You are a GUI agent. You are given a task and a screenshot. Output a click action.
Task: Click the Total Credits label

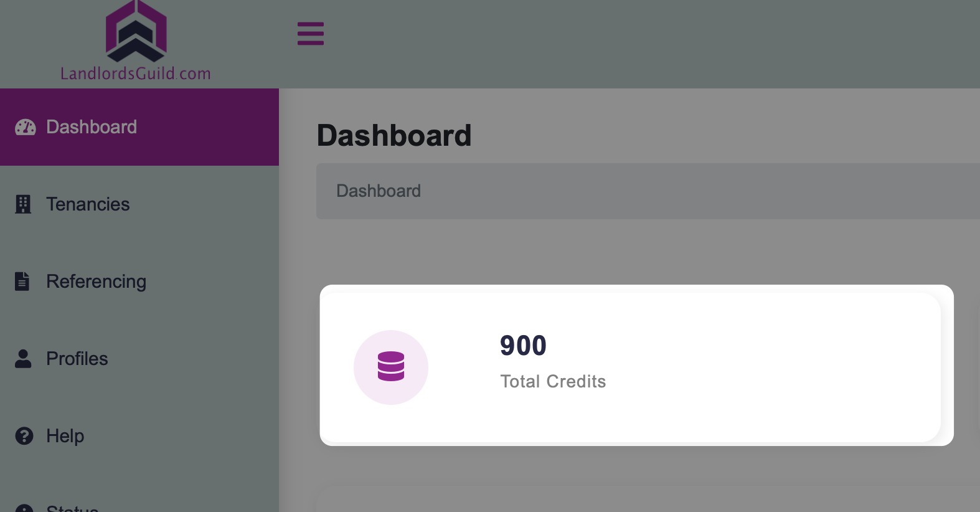click(553, 381)
